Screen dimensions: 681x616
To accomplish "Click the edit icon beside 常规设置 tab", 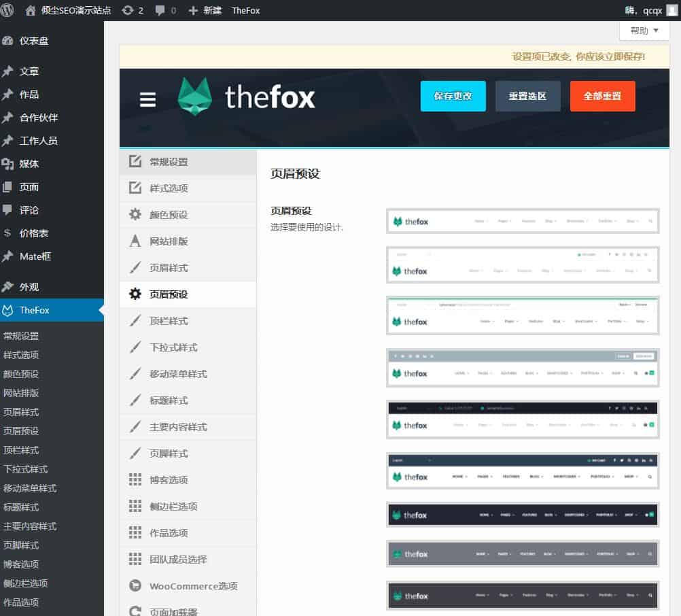I will (x=135, y=161).
